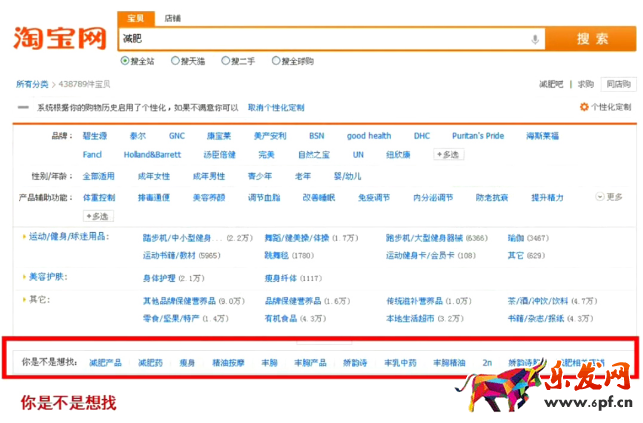Screen dimensions: 643x423
Task: Select the 搜全球购 radio button
Action: point(276,61)
